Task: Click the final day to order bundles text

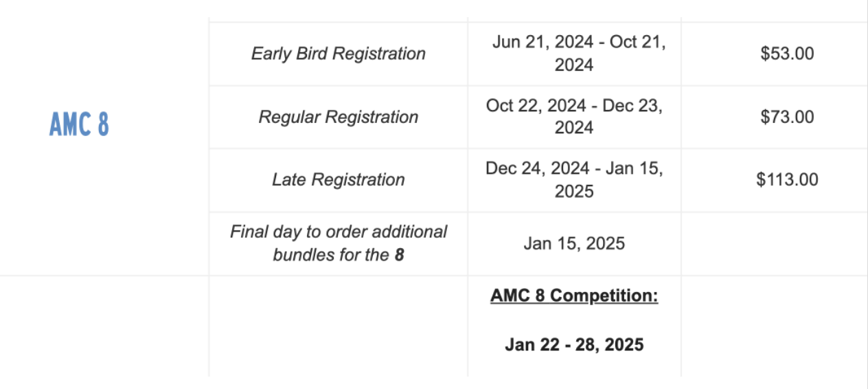Action: pyautogui.click(x=338, y=243)
